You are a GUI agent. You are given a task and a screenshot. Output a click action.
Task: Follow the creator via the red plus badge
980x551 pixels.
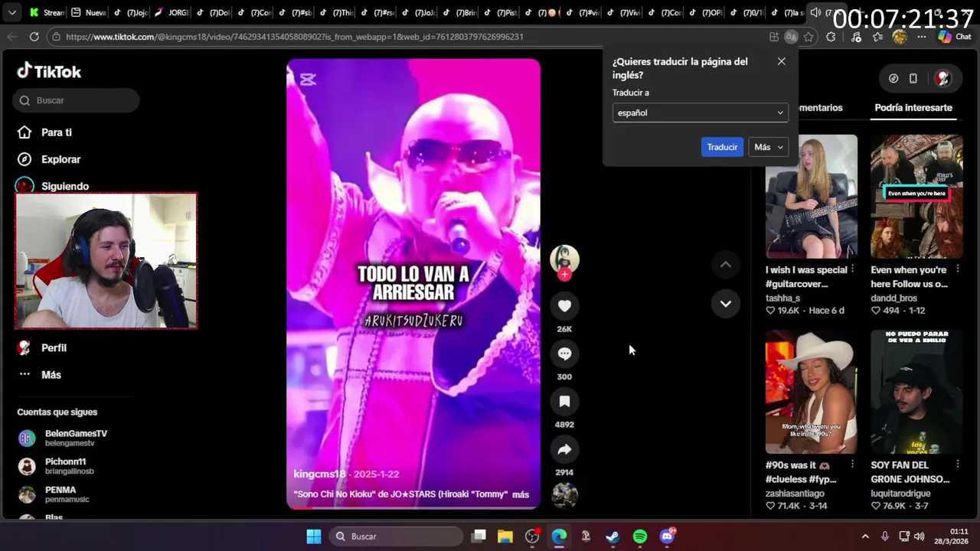point(564,275)
